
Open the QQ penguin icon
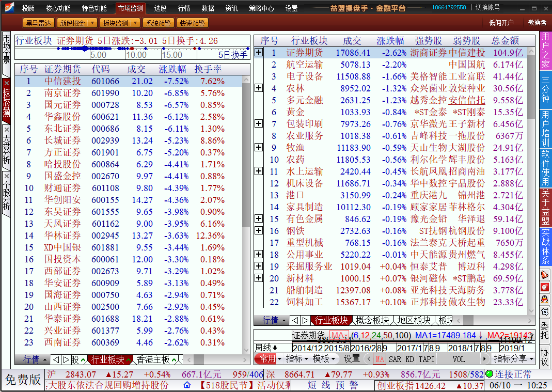tap(545, 300)
